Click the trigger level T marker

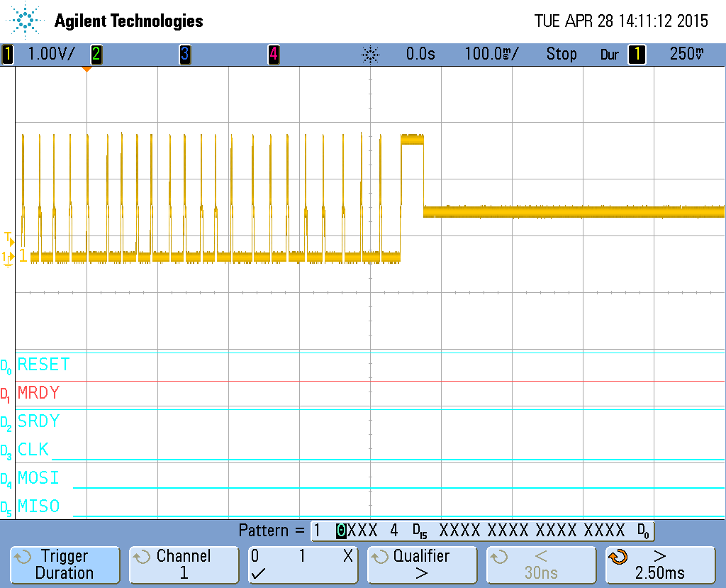click(9, 239)
